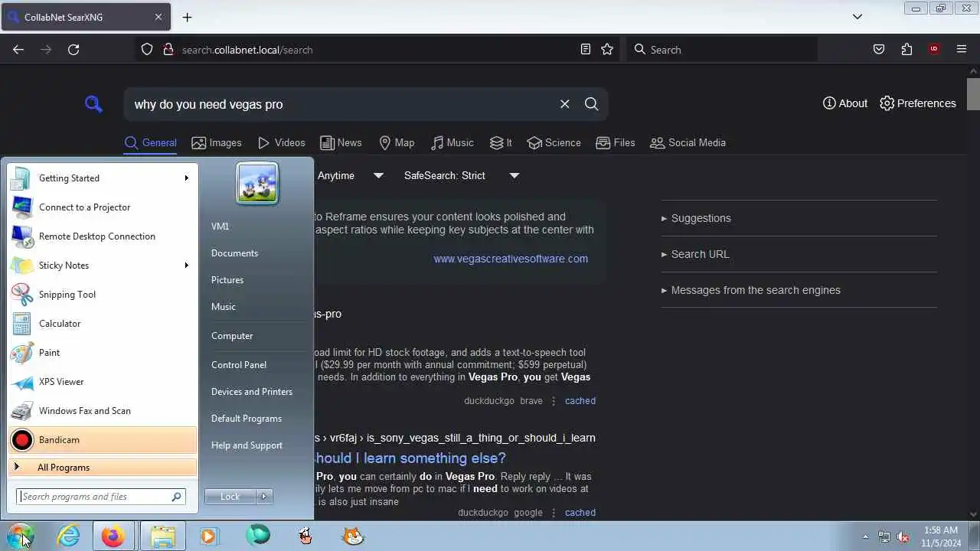Open Windows Fax and Scan

pos(102,410)
